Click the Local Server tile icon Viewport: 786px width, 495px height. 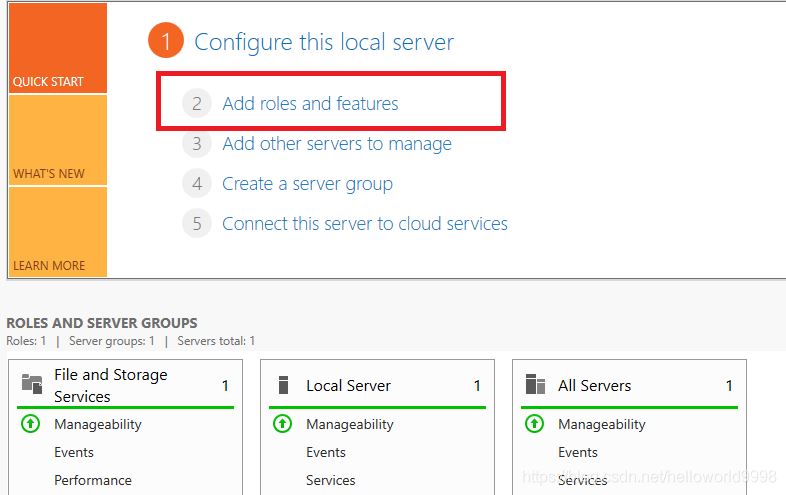point(284,385)
